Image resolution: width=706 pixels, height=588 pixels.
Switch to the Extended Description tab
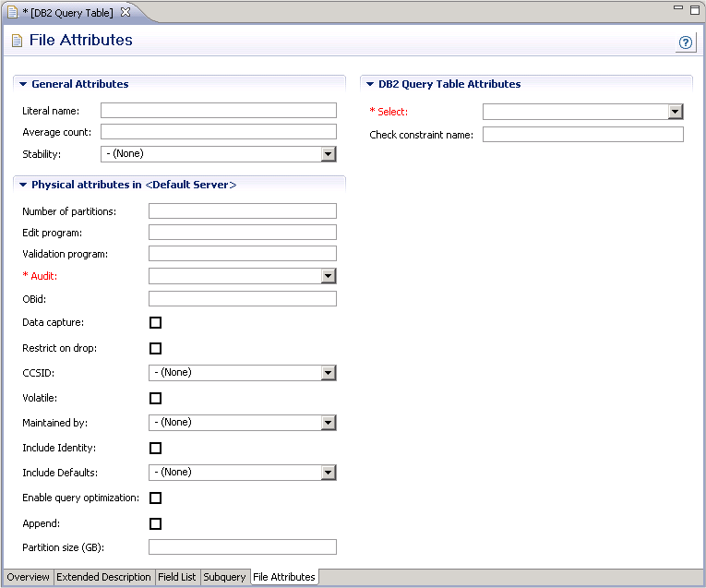(103, 577)
